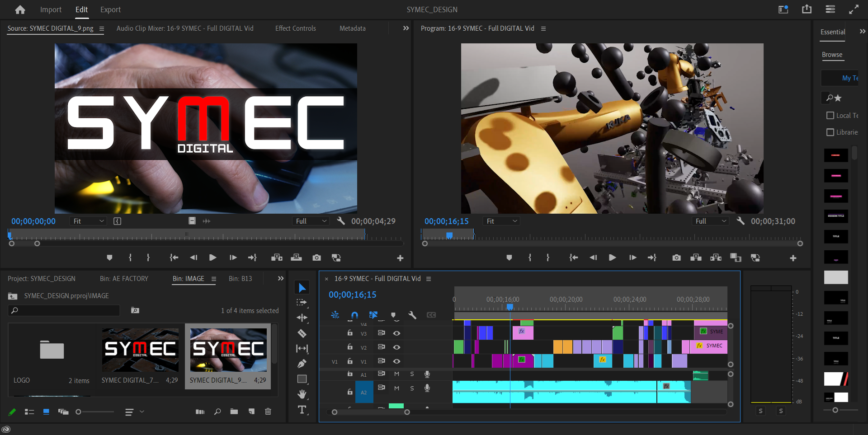This screenshot has width=868, height=435.
Task: Enable Libraries checkbox
Action: tap(830, 132)
